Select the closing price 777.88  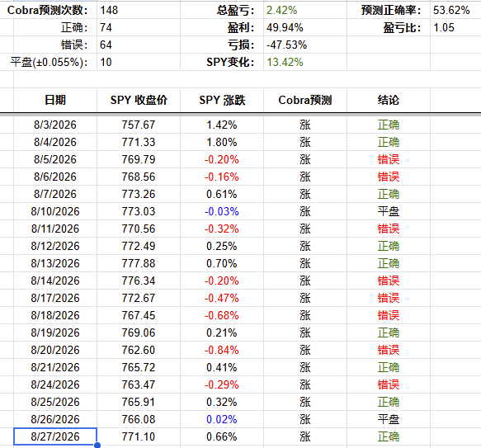point(139,263)
